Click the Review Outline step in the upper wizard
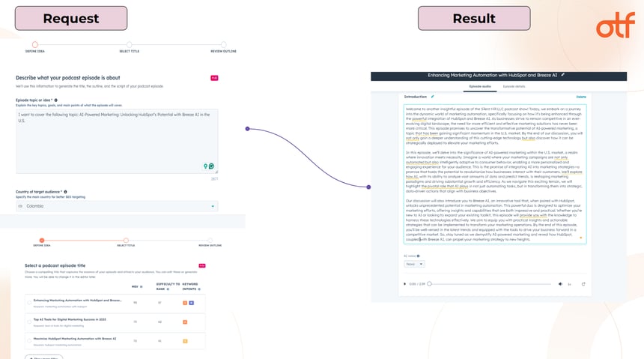 [223, 44]
